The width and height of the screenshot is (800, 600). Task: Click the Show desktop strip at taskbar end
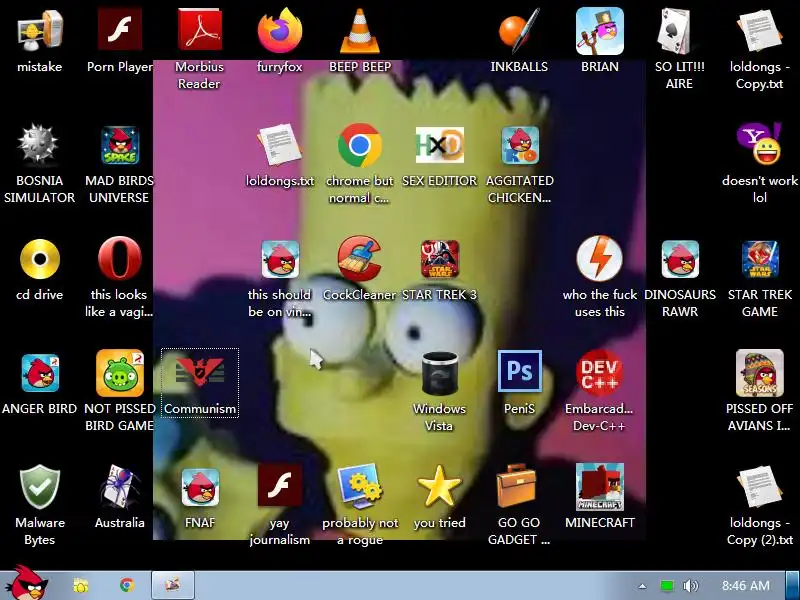point(793,585)
